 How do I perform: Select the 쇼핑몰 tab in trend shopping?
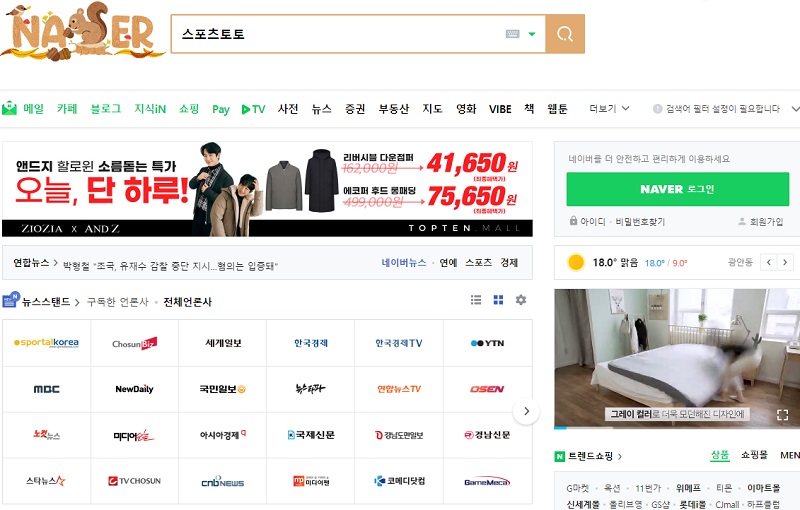point(754,455)
